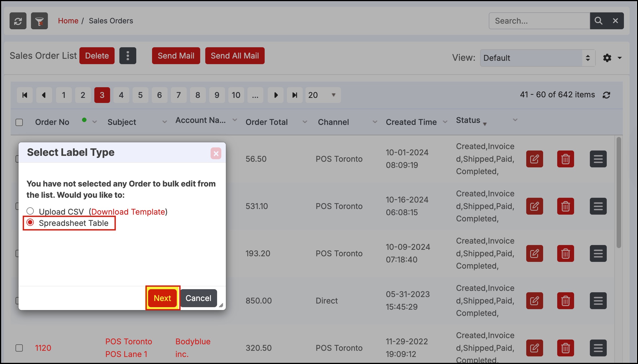Go to page 4 of the pager
This screenshot has height=364, width=638.
(121, 95)
